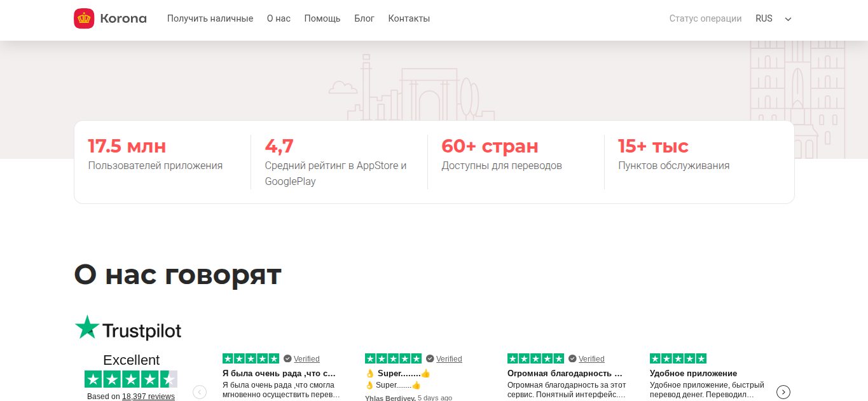Click five-star rating on Super review
868x401 pixels.
[x=393, y=358]
